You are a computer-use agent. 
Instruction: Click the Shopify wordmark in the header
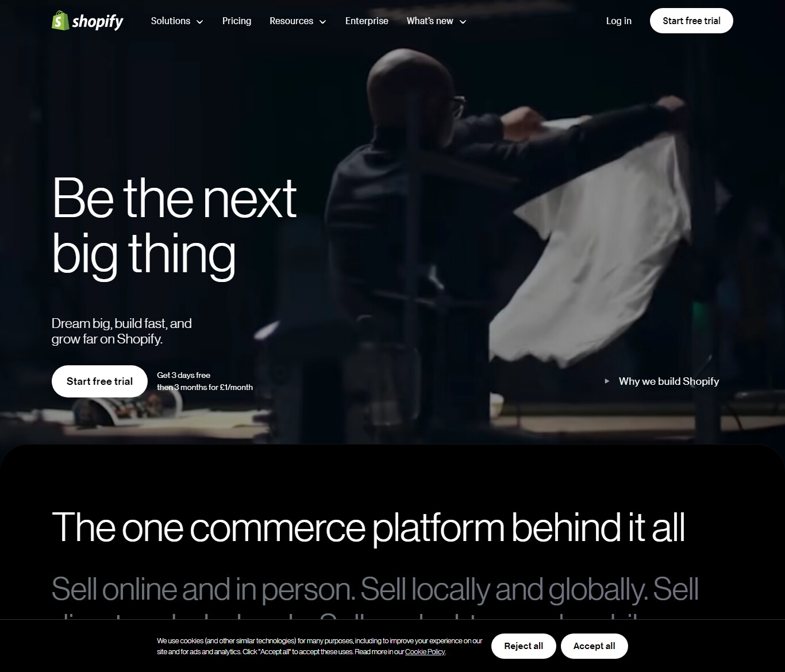point(98,22)
